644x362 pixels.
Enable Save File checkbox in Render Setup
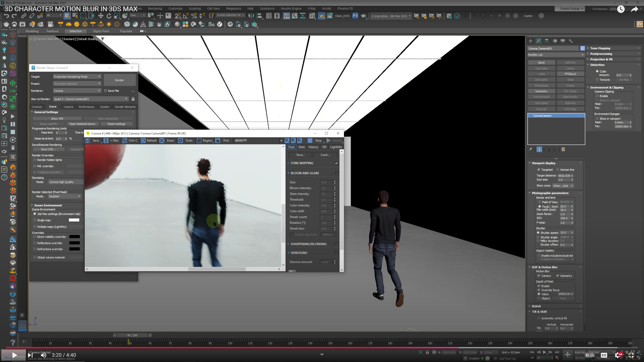click(105, 91)
